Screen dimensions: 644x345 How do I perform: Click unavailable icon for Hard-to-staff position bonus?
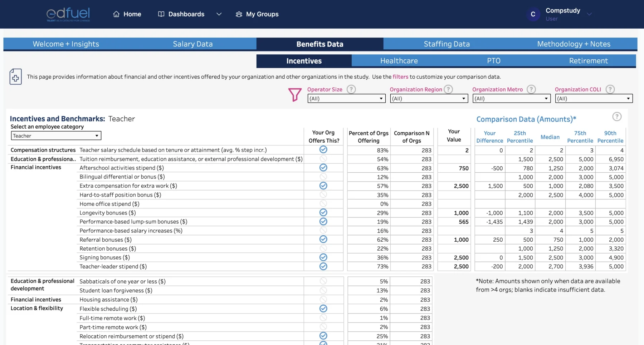[x=323, y=194]
